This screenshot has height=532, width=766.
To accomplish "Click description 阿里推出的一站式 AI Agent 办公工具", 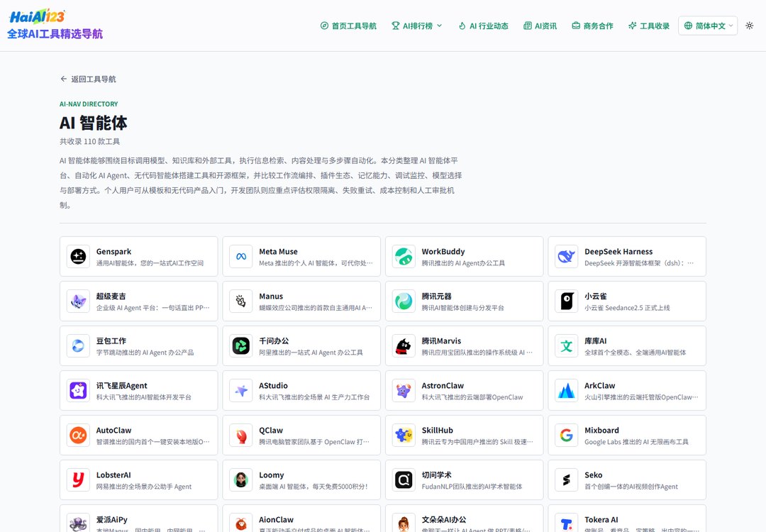I will pyautogui.click(x=311, y=353).
